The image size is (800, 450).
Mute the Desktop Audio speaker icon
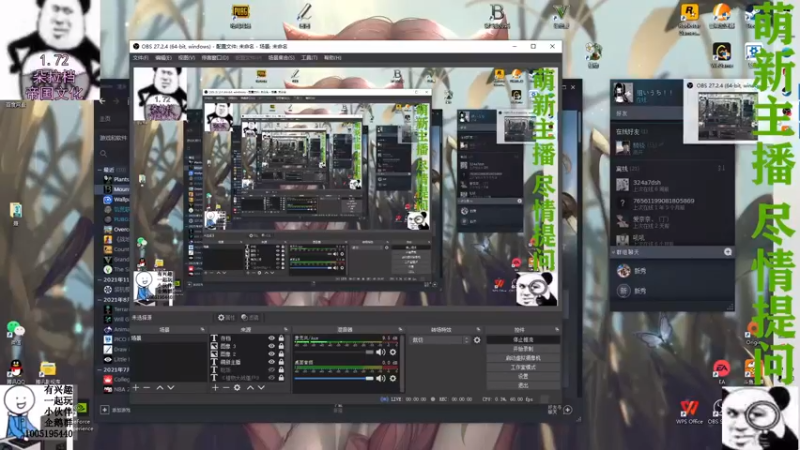coord(381,378)
